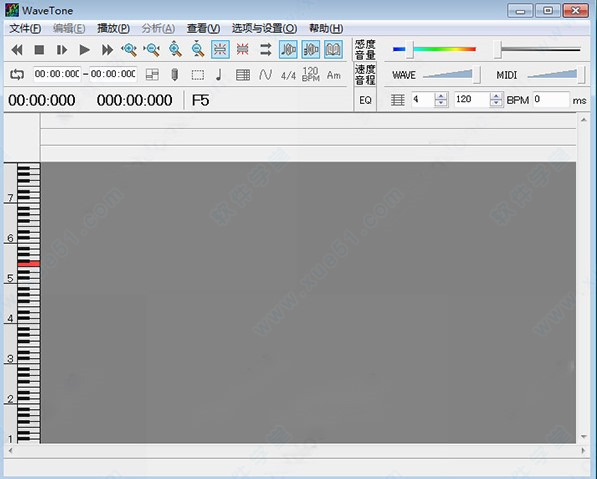This screenshot has width=597, height=479.
Task: Click the ms offset field showing 0
Action: coord(551,99)
